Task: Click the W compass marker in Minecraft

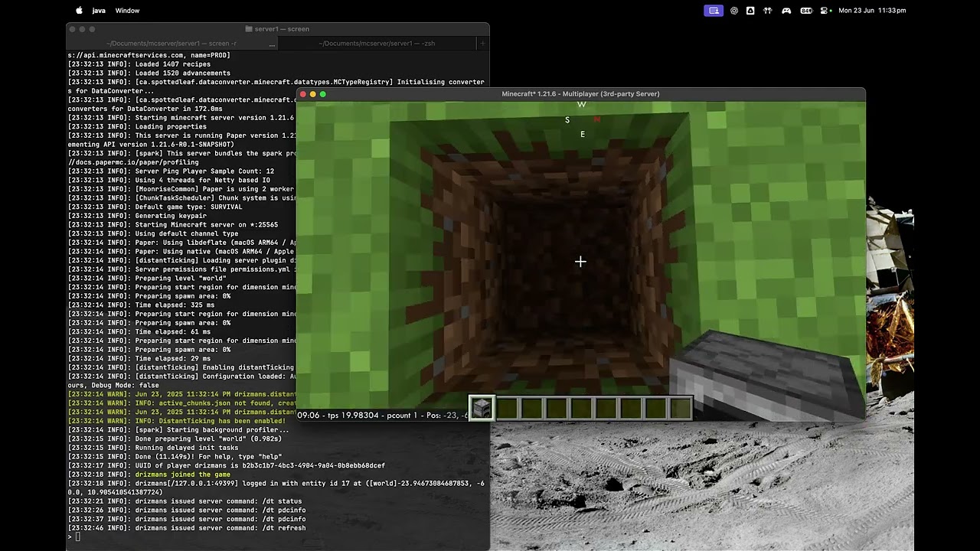Action: [582, 105]
